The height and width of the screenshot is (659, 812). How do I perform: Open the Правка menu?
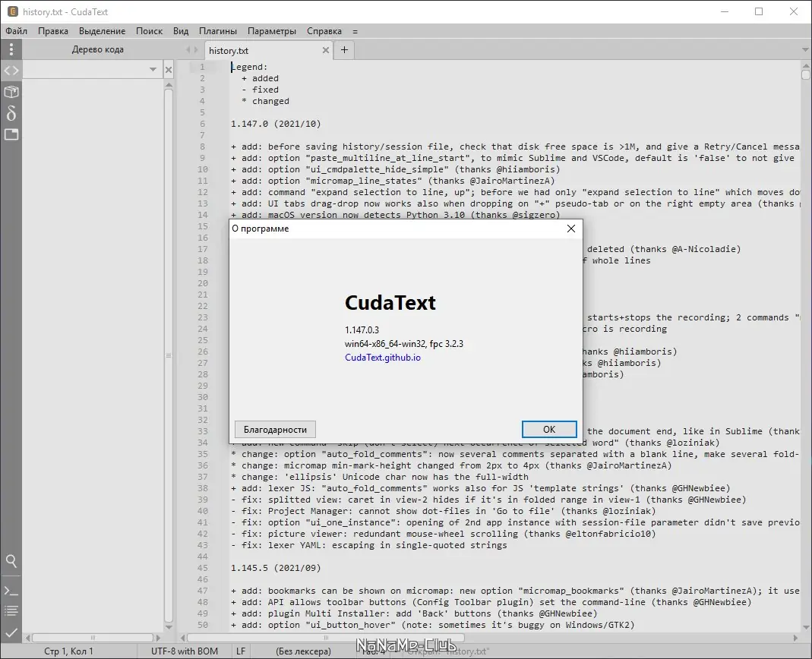pyautogui.click(x=53, y=31)
